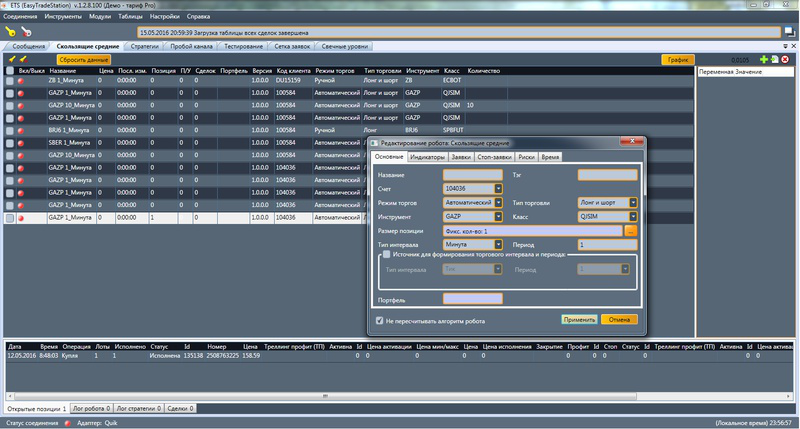800x429 pixels.
Task: Click green plus icon to add variable
Action: tap(765, 60)
